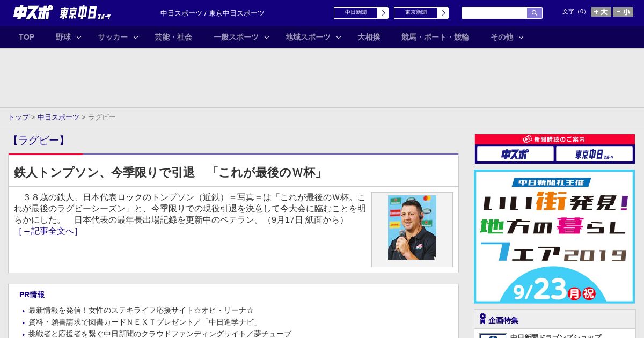Click headline about トンプソン retirement
The width and height of the screenshot is (644, 338).
pyautogui.click(x=170, y=172)
